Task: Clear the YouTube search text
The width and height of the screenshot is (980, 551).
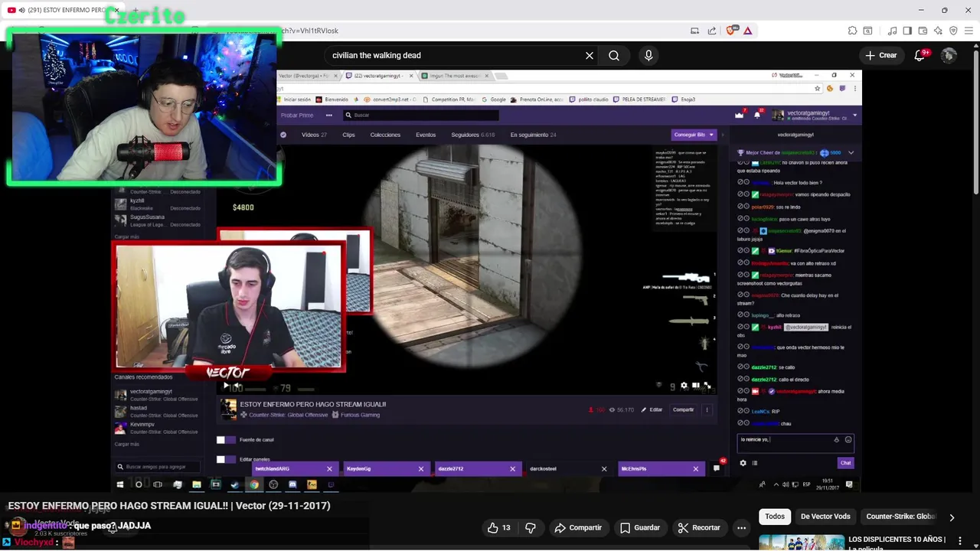Action: (590, 55)
